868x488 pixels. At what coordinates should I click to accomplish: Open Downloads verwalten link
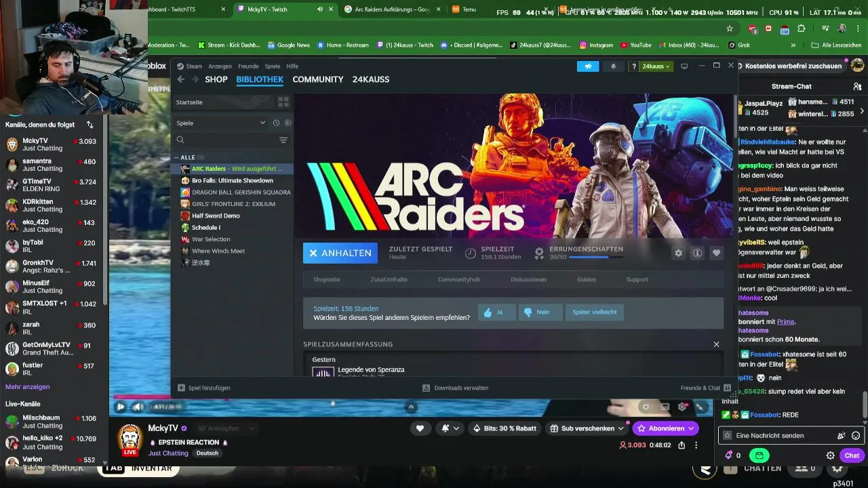point(455,388)
